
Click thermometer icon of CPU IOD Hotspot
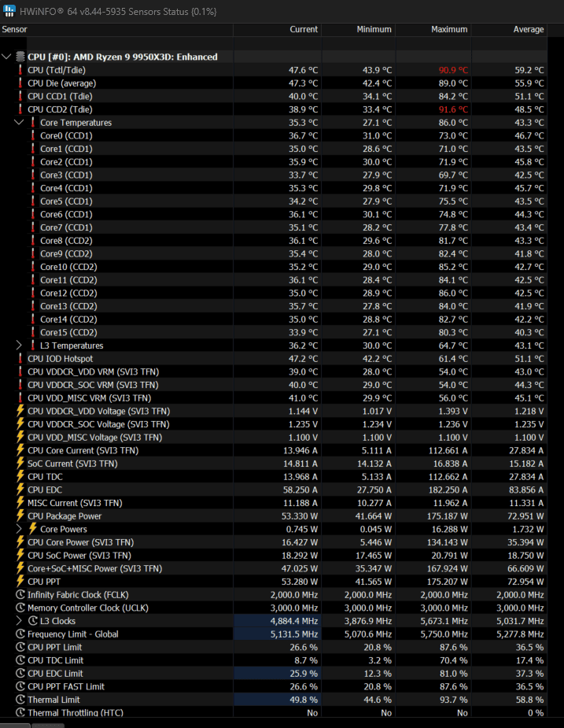coord(20,358)
